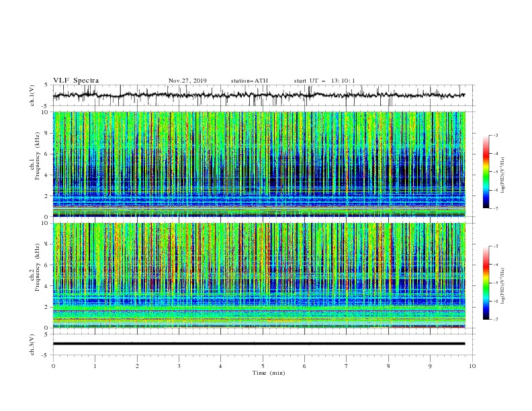Click the date 'Nov.27, 2019' label
This screenshot has height=411, width=532.
187,81
